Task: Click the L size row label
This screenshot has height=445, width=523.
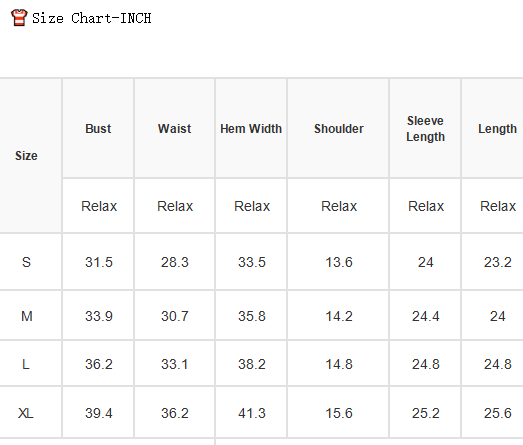Action: 26,364
